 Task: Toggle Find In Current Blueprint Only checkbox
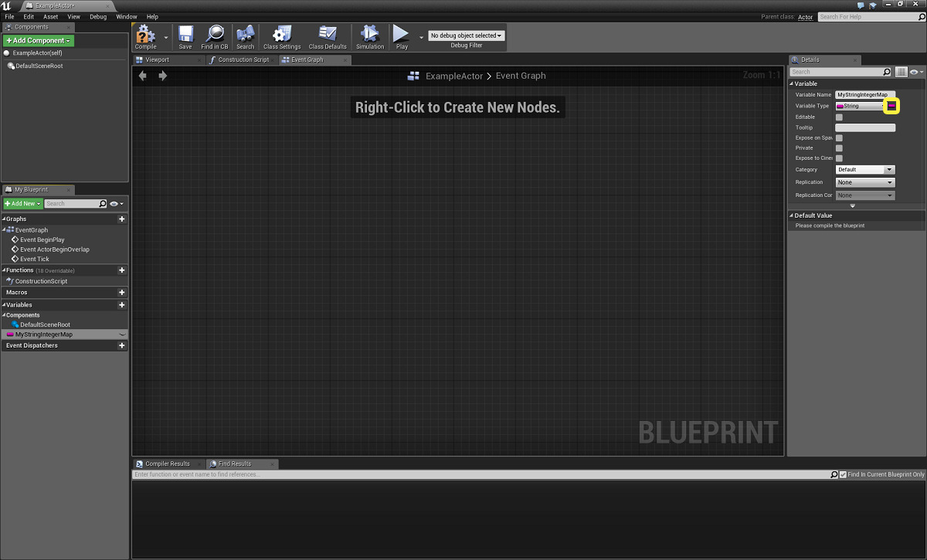(843, 474)
